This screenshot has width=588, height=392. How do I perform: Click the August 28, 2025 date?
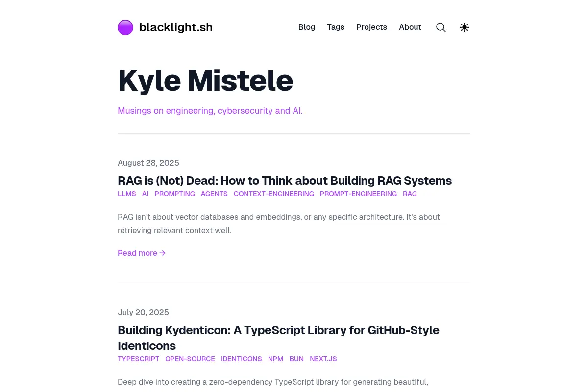click(148, 163)
